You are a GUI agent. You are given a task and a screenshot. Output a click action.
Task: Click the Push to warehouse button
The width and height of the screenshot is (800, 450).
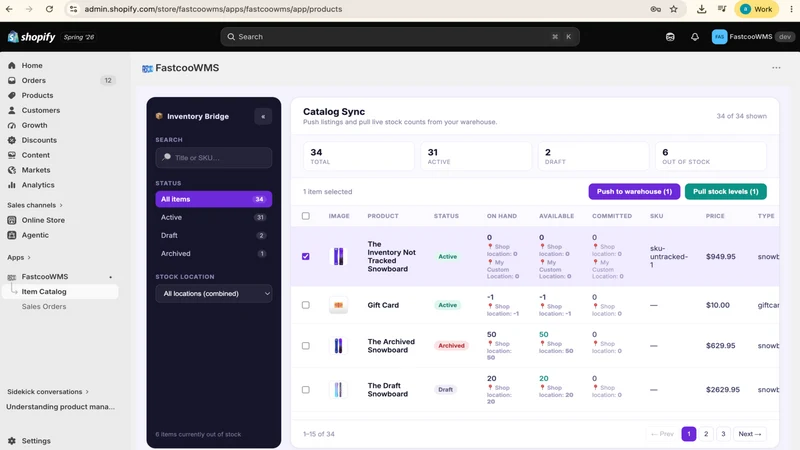click(634, 191)
